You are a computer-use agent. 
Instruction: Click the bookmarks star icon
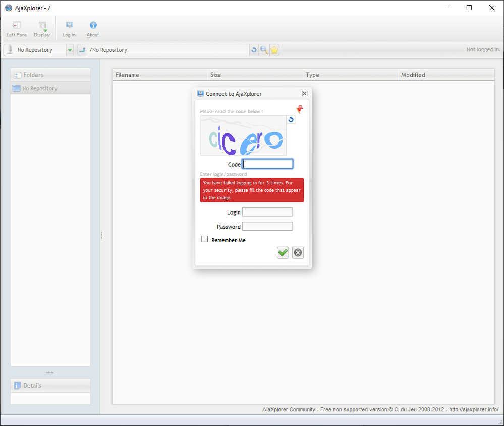pos(274,50)
